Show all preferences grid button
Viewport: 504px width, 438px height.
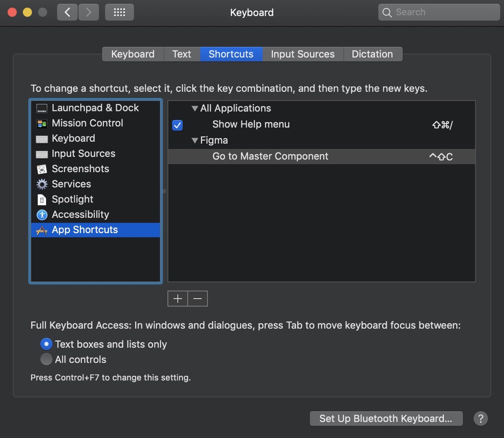[119, 12]
